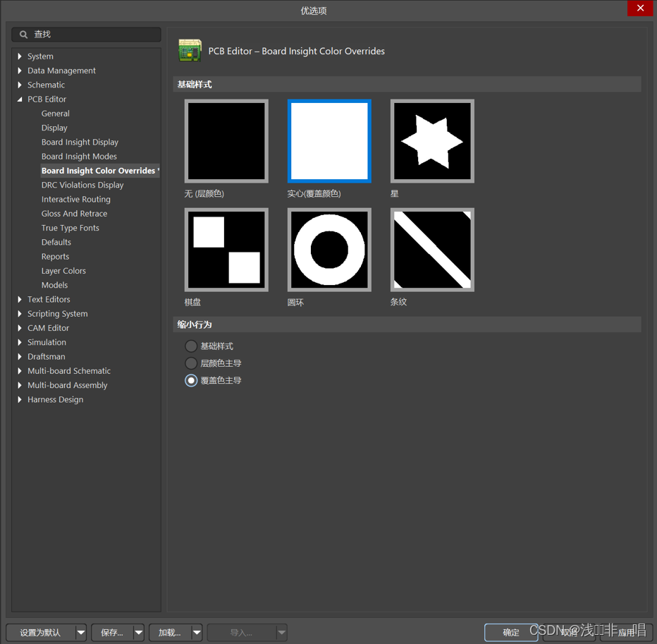Open the Layer Colors page
Viewport: 657px width, 644px height.
[63, 271]
